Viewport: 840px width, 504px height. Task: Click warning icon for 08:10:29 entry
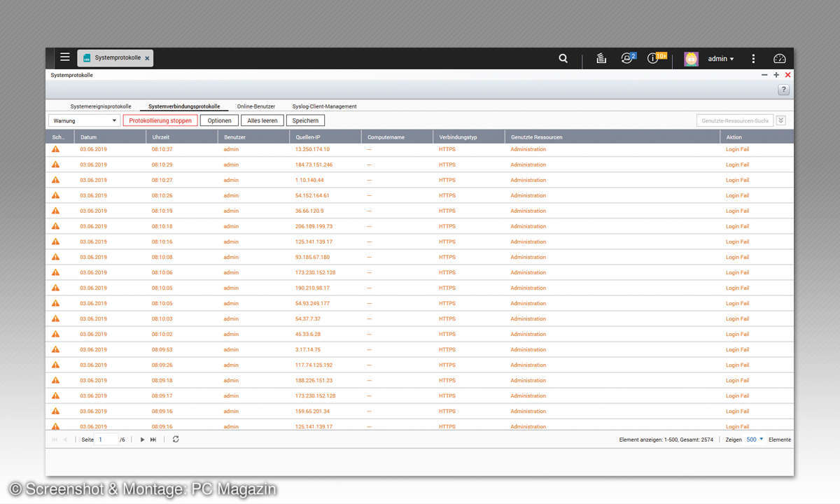pyautogui.click(x=55, y=164)
